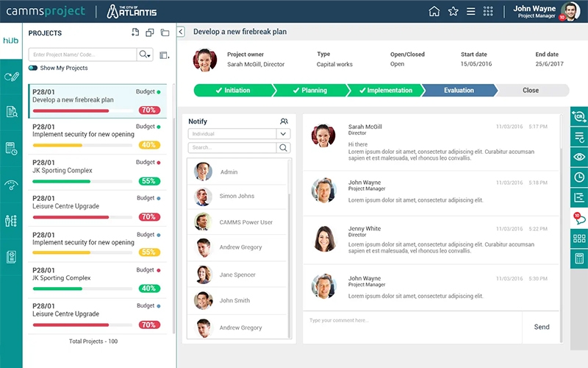Select the Develop a new firebreak plan project
The width and height of the screenshot is (588, 368).
click(x=98, y=101)
